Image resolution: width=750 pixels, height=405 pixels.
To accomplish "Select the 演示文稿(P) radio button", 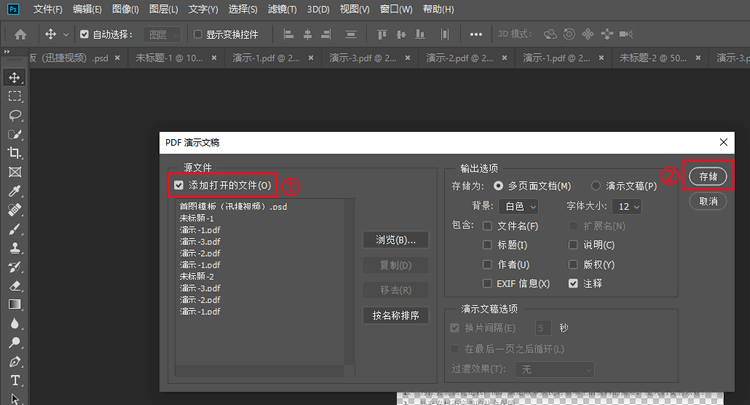I will (x=598, y=186).
